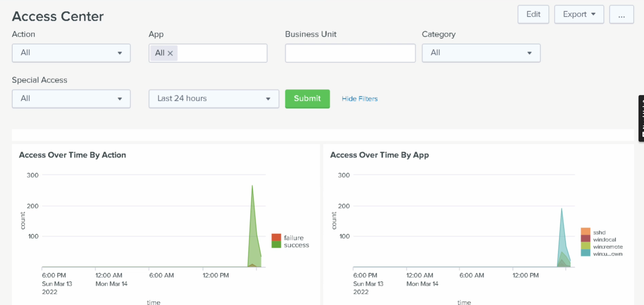Image resolution: width=644 pixels, height=305 pixels.
Task: Click the Hide Filters link
Action: [x=359, y=99]
